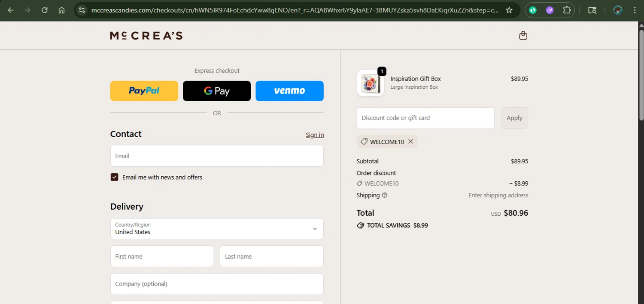This screenshot has width=644, height=304.
Task: Focus the Last name field
Action: point(272,256)
